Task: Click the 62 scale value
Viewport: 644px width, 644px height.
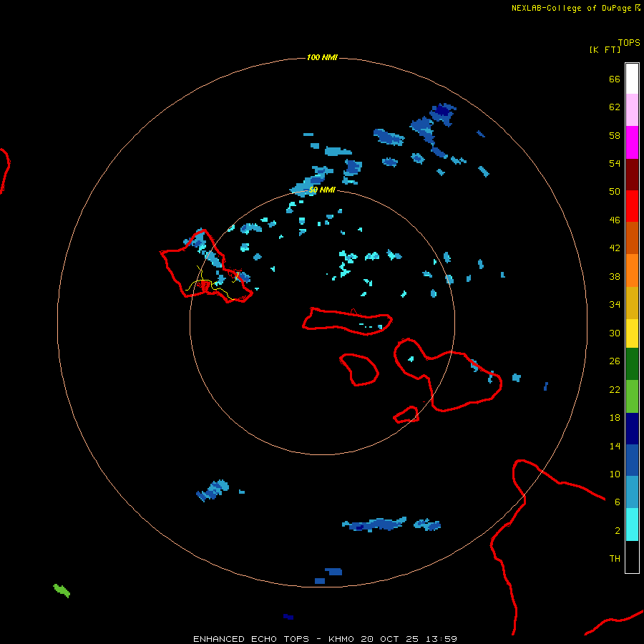Action: [x=615, y=107]
